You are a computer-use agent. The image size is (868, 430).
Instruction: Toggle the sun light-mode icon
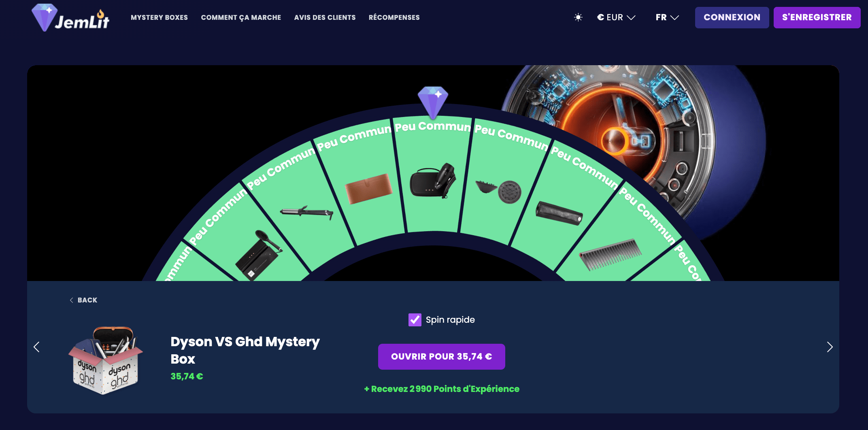pos(578,17)
